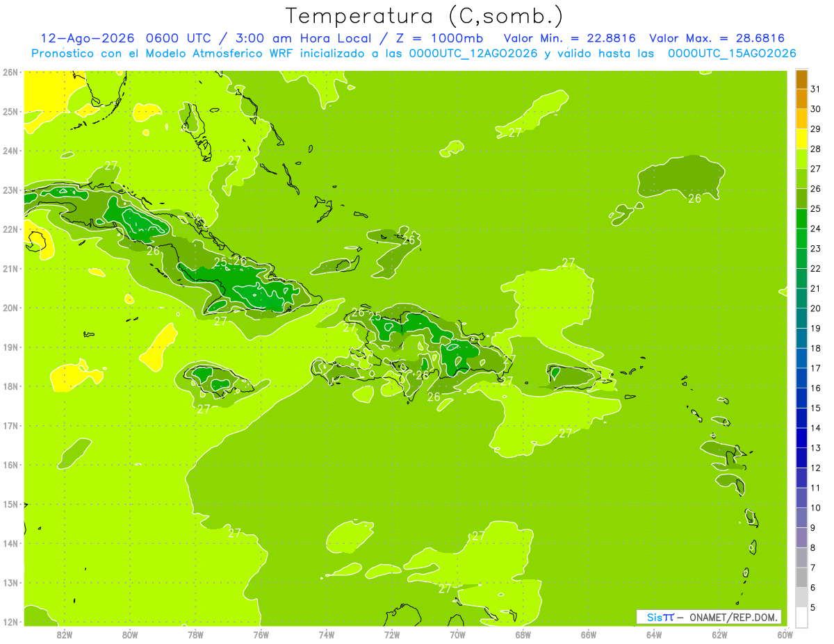
Task: Click the yellow 28 degree legend swatch
Action: pyautogui.click(x=801, y=140)
